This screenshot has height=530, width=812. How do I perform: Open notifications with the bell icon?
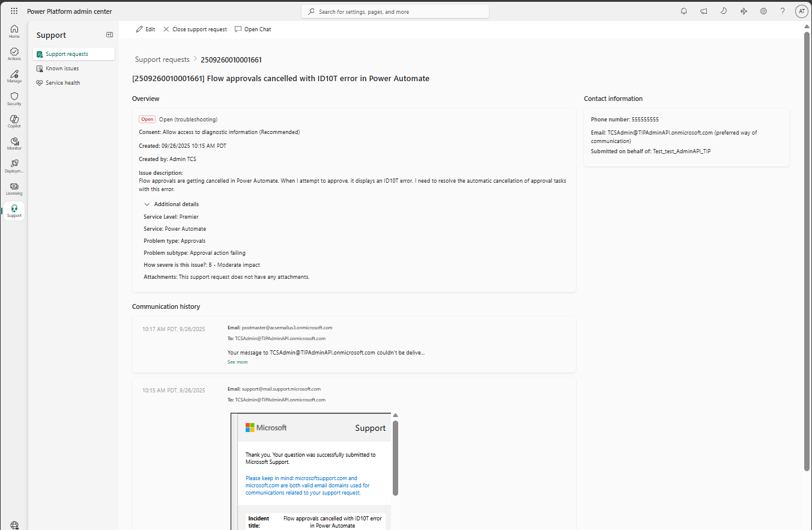point(683,11)
